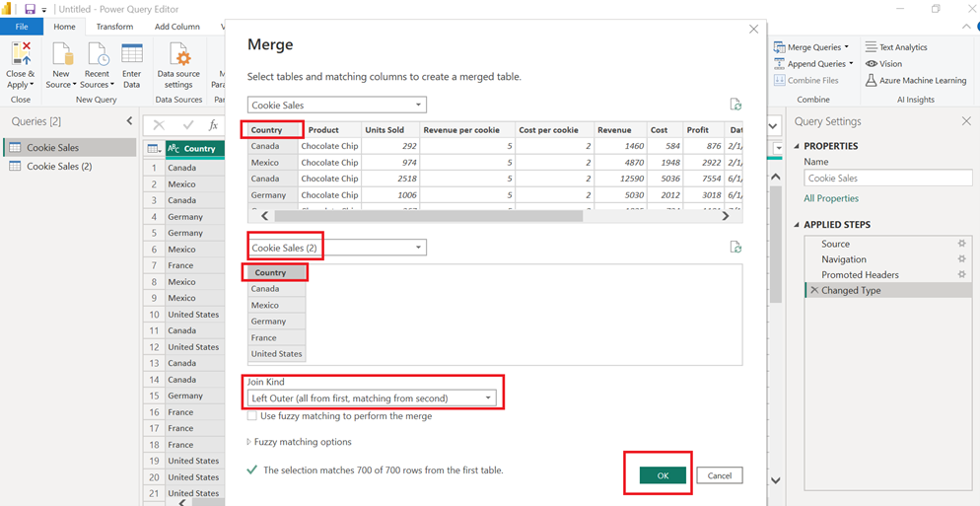The width and height of the screenshot is (980, 506).
Task: Click the preview table horizontal scrollbar thumb
Action: 428,216
